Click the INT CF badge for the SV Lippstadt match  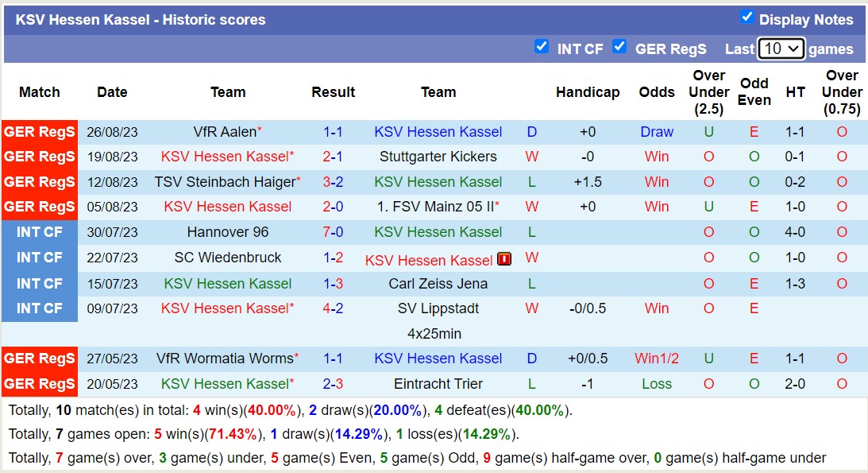click(39, 308)
